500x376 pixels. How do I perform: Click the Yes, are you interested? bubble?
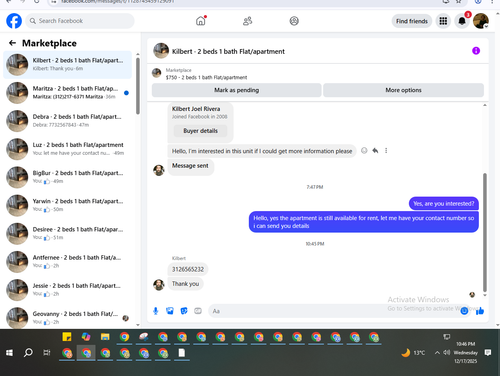[444, 204]
